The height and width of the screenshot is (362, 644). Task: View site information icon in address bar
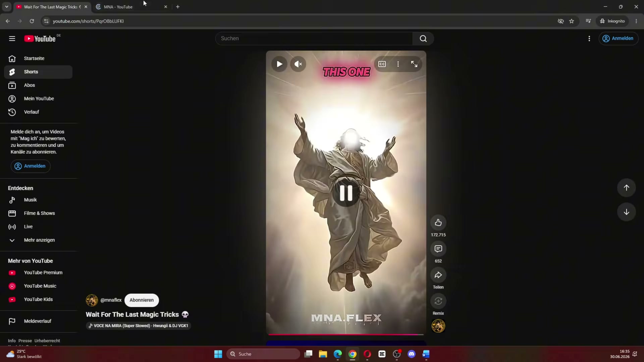46,21
